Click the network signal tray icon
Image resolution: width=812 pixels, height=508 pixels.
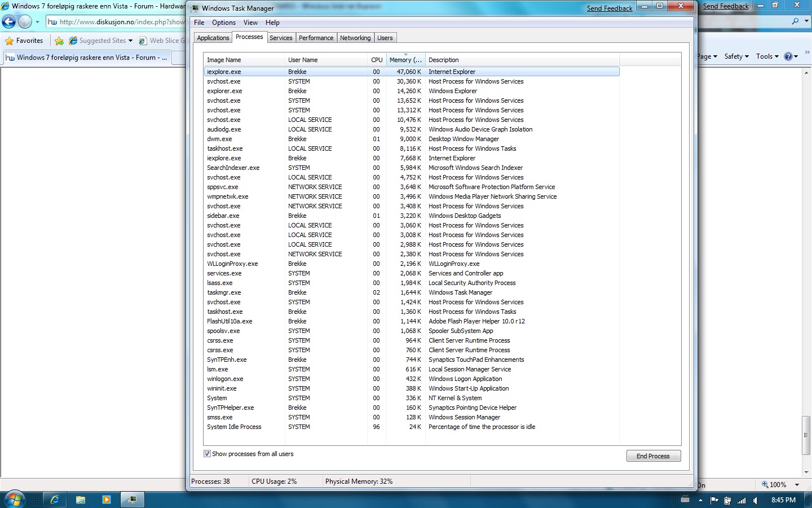click(x=742, y=500)
